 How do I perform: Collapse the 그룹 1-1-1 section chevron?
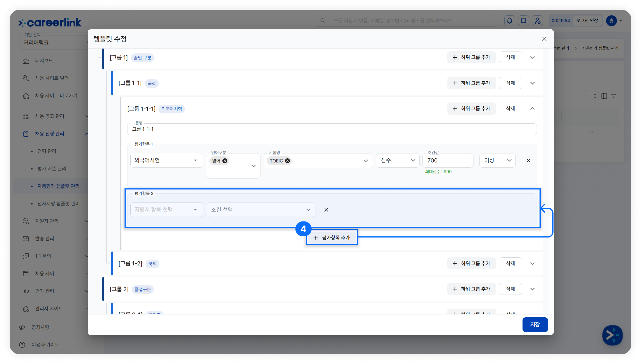coord(532,109)
